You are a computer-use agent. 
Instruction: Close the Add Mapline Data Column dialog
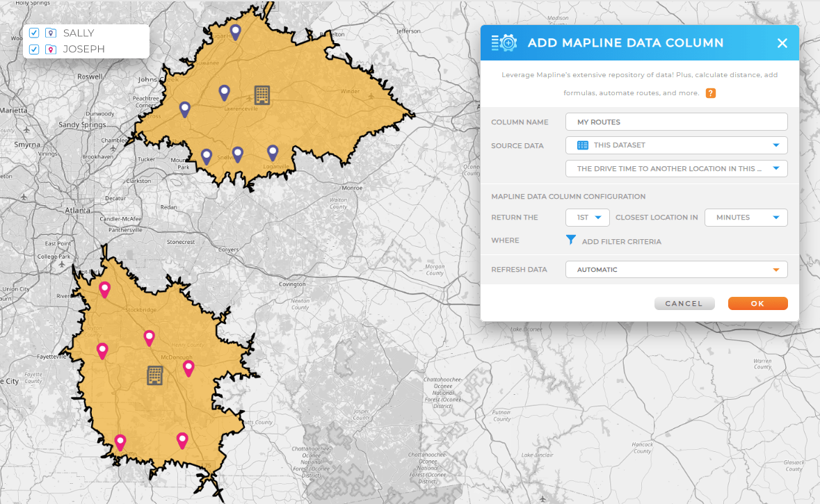point(782,43)
